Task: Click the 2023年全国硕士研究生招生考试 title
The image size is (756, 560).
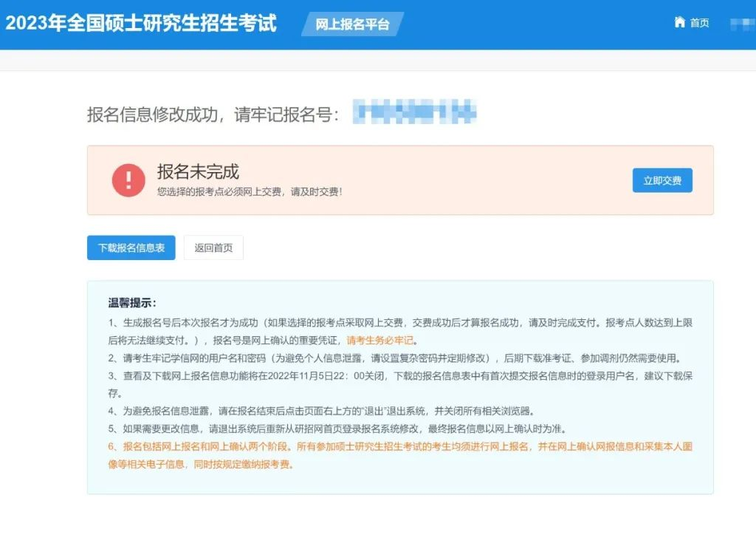Action: [141, 23]
